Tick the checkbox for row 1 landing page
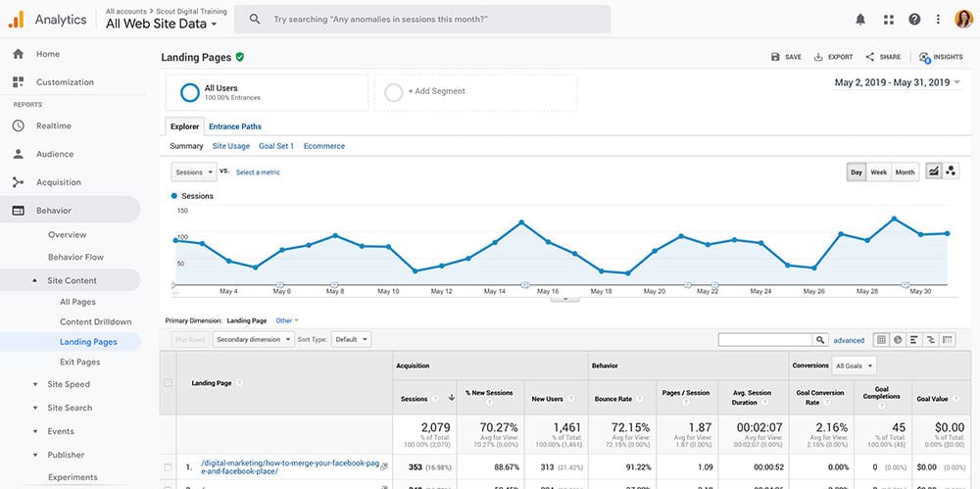980x489 pixels. [169, 466]
